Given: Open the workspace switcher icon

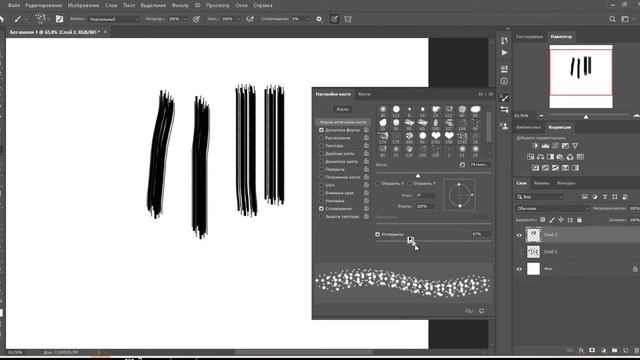Looking at the screenshot, I should tap(625, 19).
